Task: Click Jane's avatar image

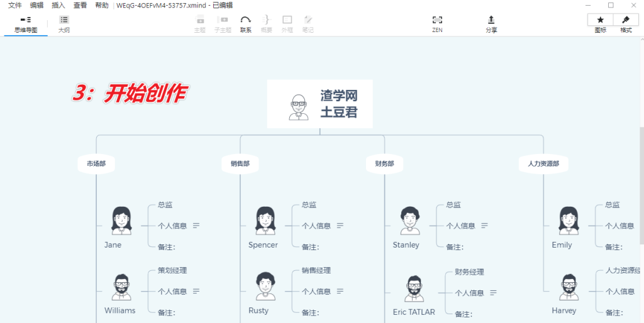Action: (121, 221)
